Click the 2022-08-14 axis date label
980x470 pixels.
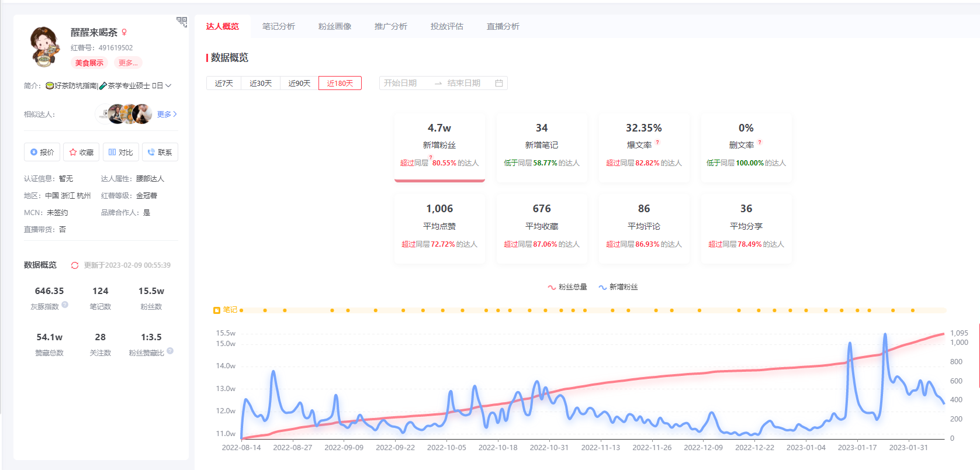click(241, 448)
